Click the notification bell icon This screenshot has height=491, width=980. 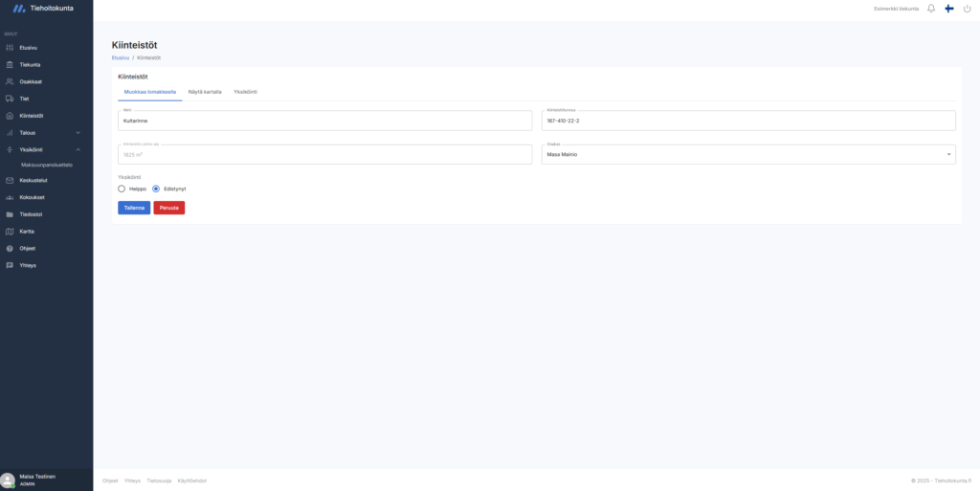931,9
